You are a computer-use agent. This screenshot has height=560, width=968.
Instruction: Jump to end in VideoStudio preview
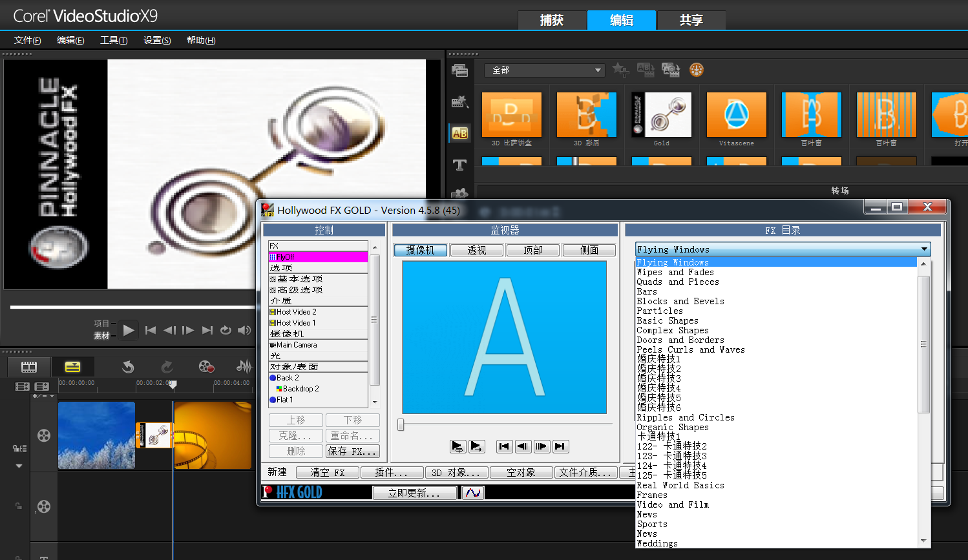click(x=207, y=330)
